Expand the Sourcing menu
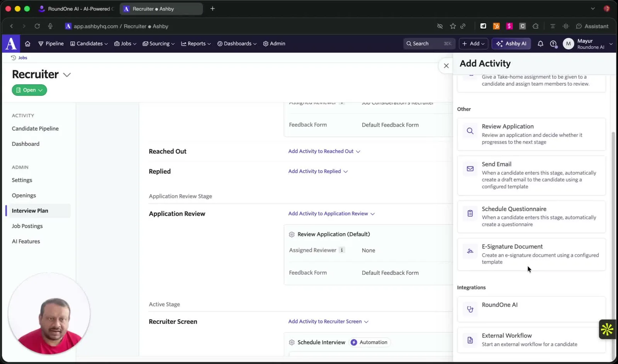The width and height of the screenshot is (618, 364). pyautogui.click(x=158, y=44)
